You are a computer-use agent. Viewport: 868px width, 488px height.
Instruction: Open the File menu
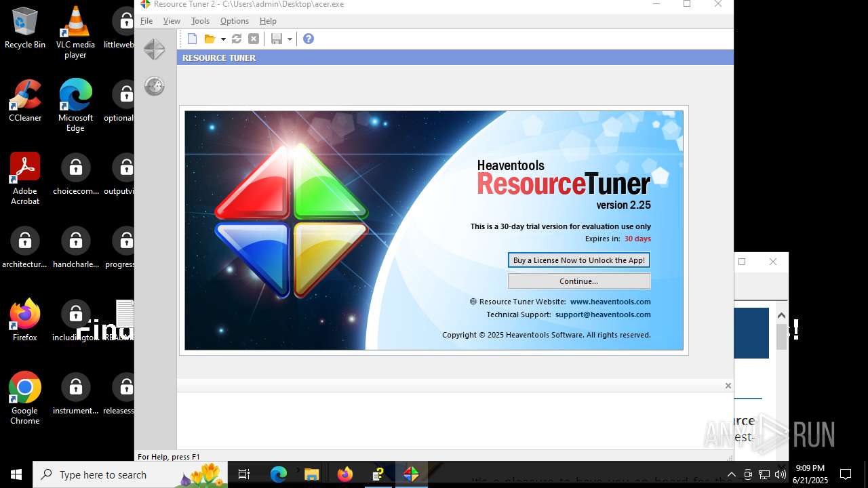tap(146, 21)
